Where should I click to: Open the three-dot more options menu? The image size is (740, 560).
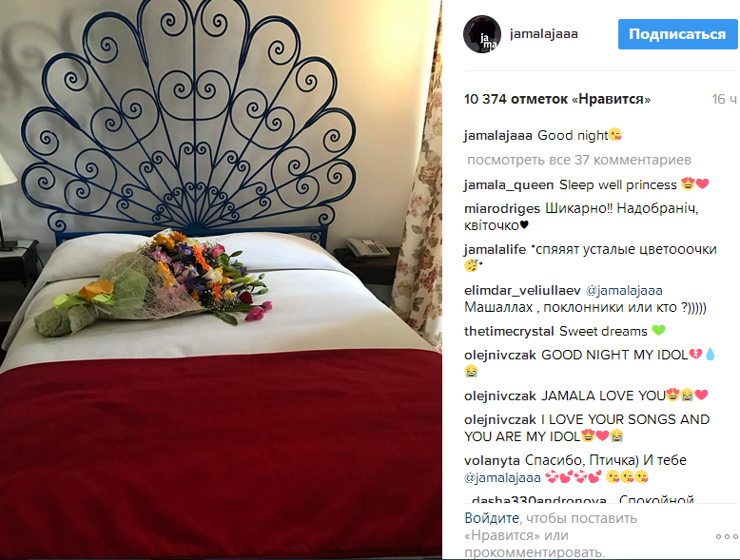point(727,536)
